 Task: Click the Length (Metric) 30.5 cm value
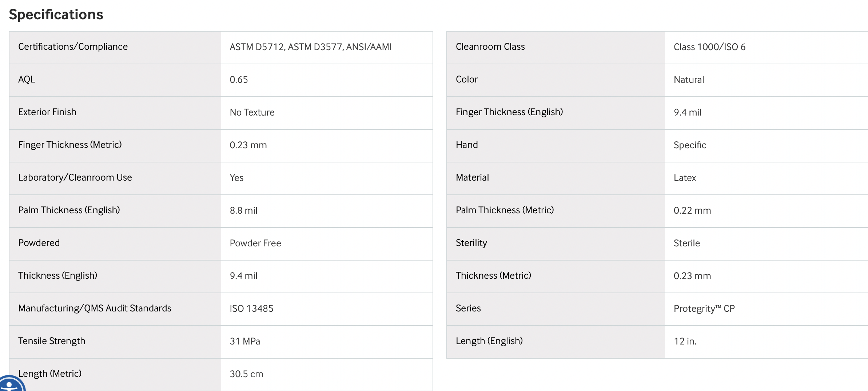(x=246, y=374)
